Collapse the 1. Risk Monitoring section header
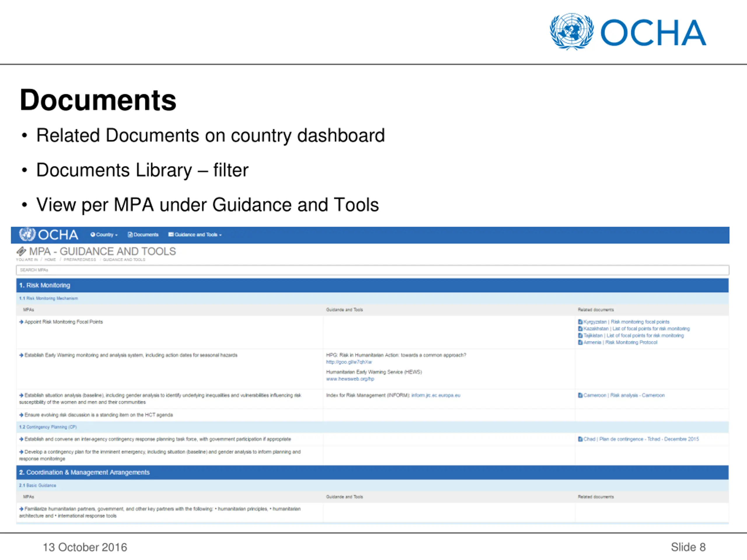 point(373,285)
